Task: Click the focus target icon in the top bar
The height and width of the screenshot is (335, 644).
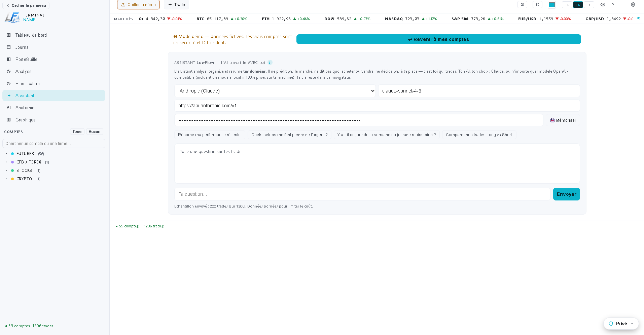Action: coord(522,5)
